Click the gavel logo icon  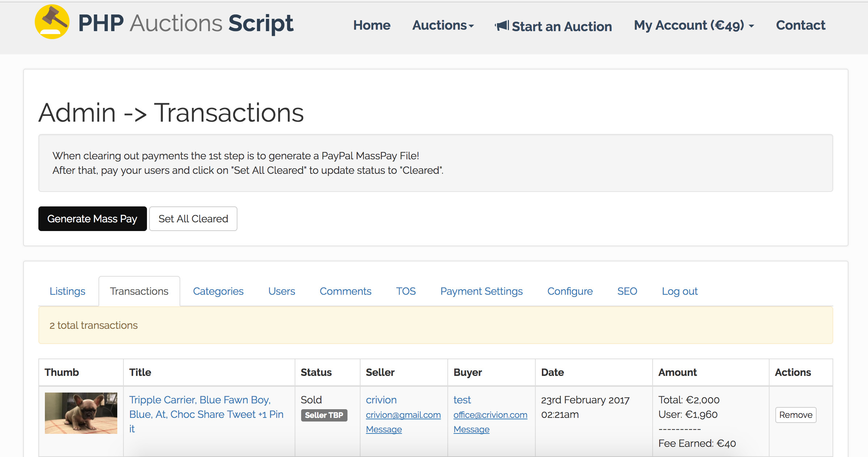tap(52, 22)
